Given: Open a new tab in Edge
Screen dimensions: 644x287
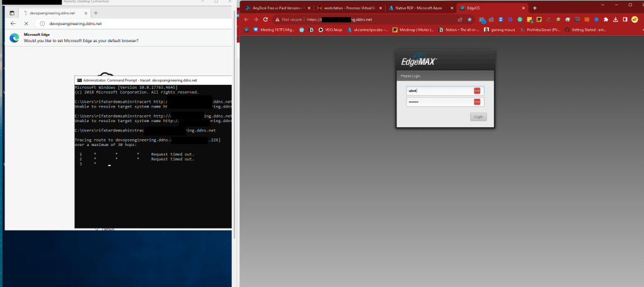Looking at the screenshot, I should 96,13.
